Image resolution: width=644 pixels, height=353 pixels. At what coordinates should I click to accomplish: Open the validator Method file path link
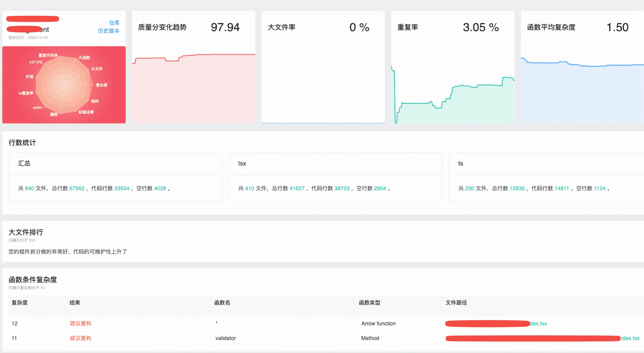[x=630, y=338]
